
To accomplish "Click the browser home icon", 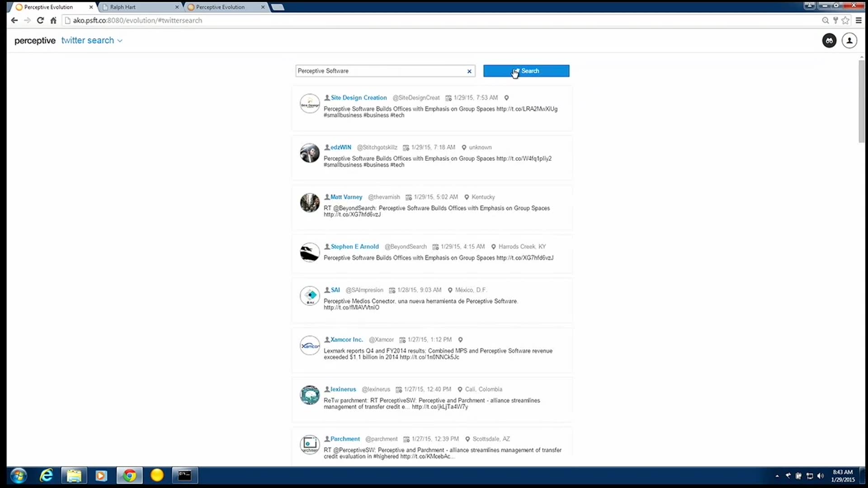I will pos(53,20).
